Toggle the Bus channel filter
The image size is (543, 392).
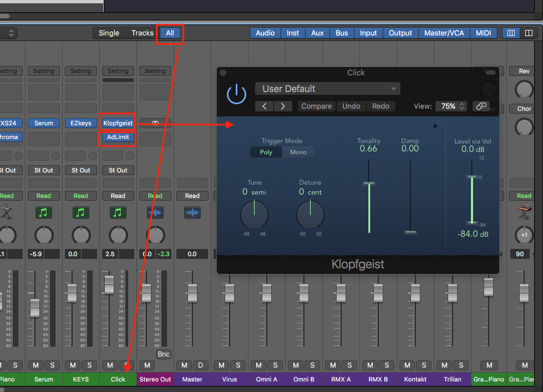[342, 33]
